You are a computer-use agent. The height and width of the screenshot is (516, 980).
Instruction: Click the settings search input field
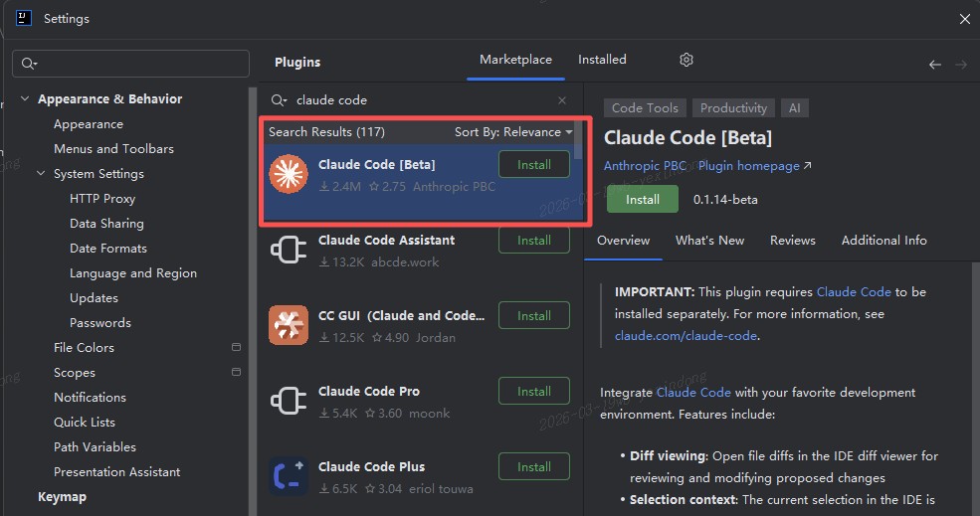(130, 63)
